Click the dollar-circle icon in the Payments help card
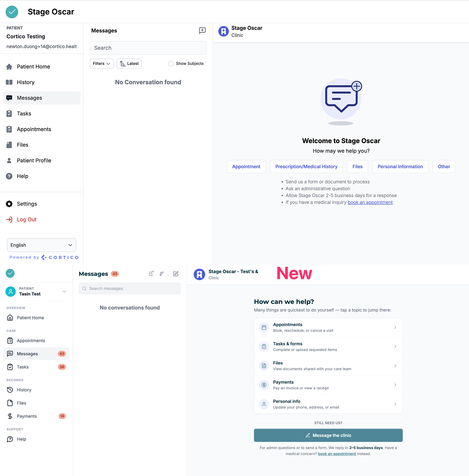Viewport: 469px width, 476px height. (264, 385)
